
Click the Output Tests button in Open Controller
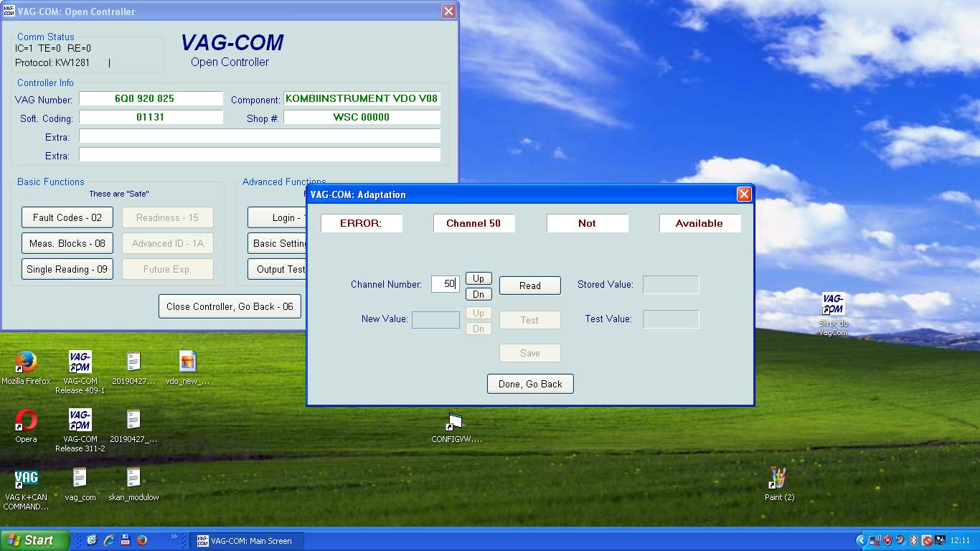[x=277, y=269]
